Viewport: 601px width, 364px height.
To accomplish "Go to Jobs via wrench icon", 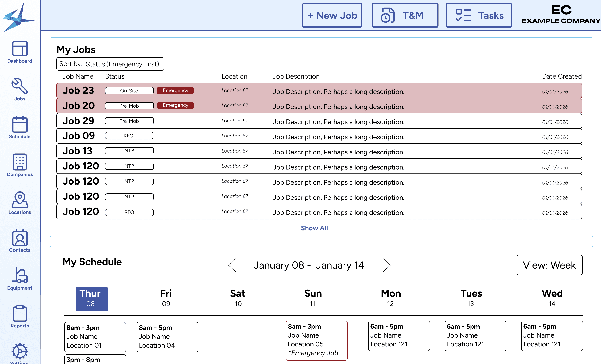I will click(x=20, y=90).
